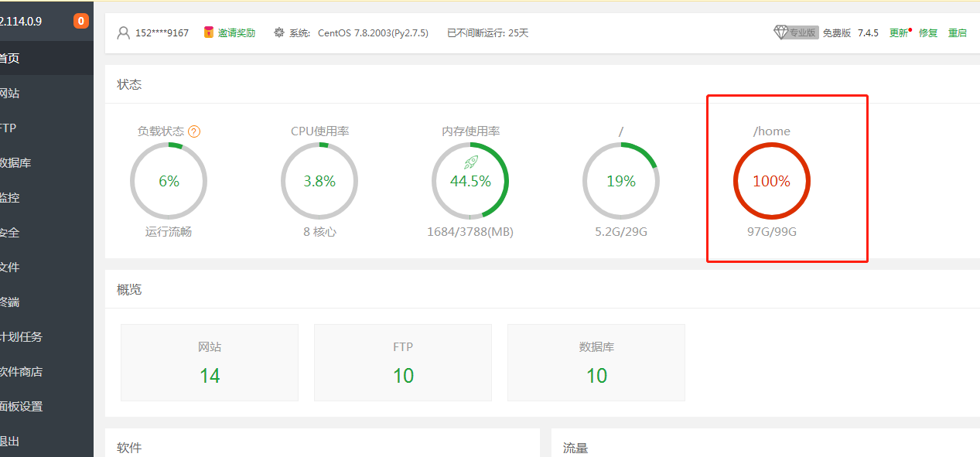Click the question mark beside 负载状态
This screenshot has width=980, height=457.
point(194,131)
